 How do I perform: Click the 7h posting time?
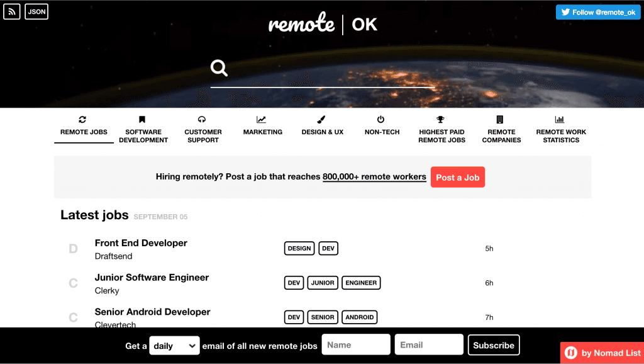(x=489, y=317)
